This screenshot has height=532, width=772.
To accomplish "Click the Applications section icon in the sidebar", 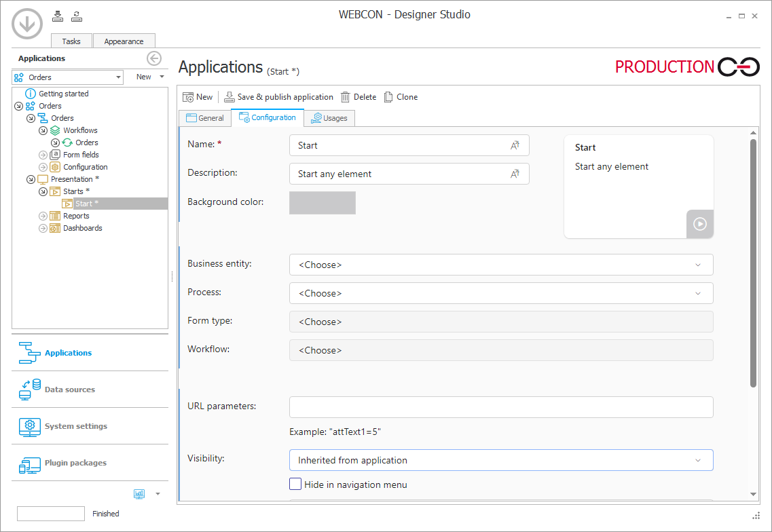I will (29, 353).
